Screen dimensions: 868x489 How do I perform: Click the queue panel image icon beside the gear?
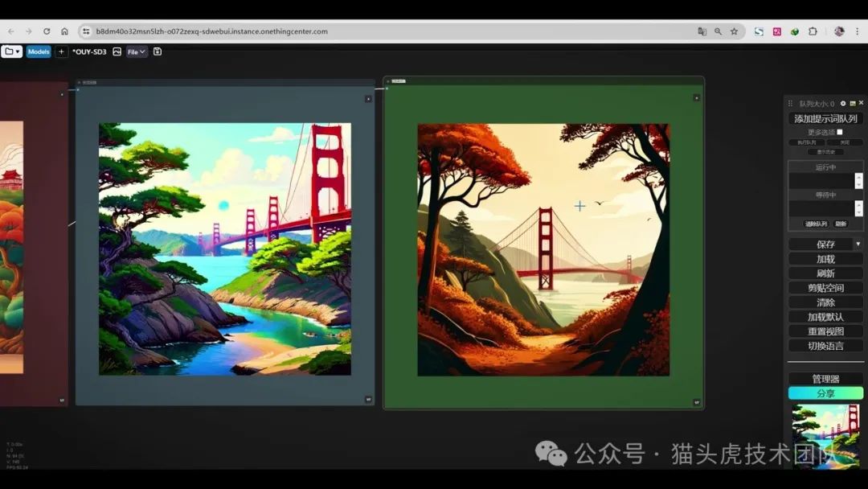tap(853, 104)
